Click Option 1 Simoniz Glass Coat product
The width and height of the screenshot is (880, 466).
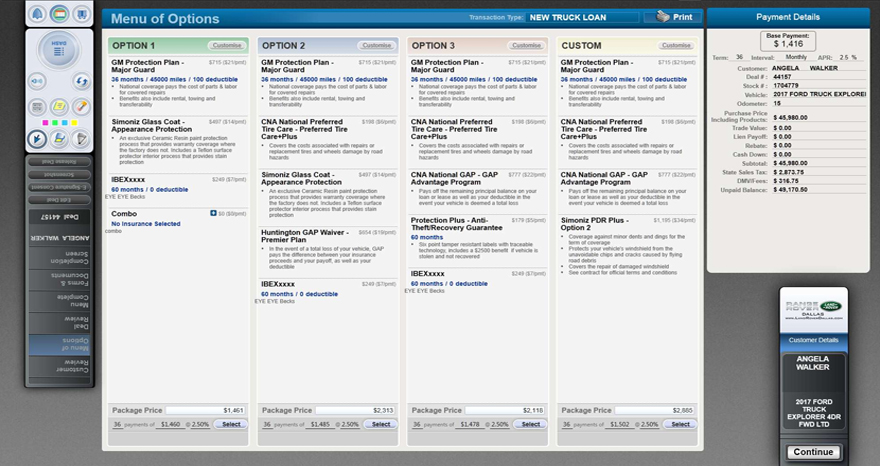pos(178,142)
